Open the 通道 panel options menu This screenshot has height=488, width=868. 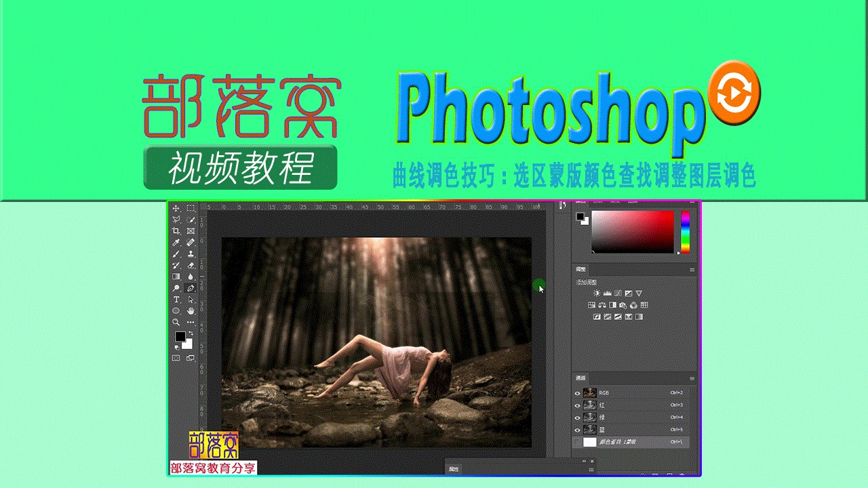coord(692,378)
